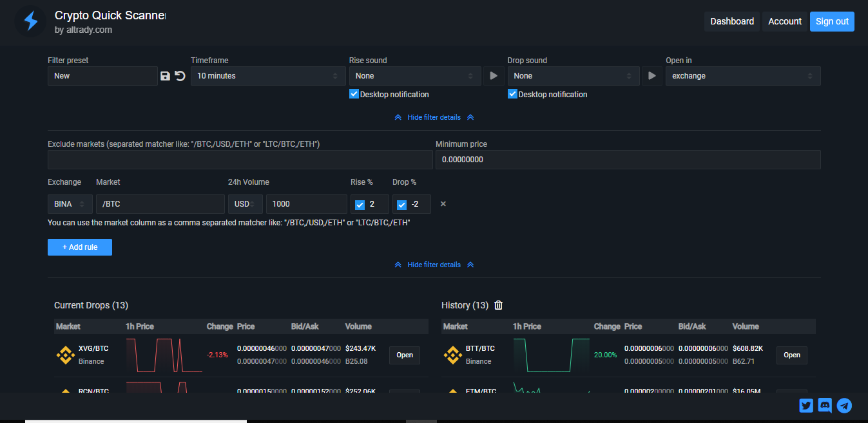
Task: Open the Timeframe dropdown
Action: point(268,75)
